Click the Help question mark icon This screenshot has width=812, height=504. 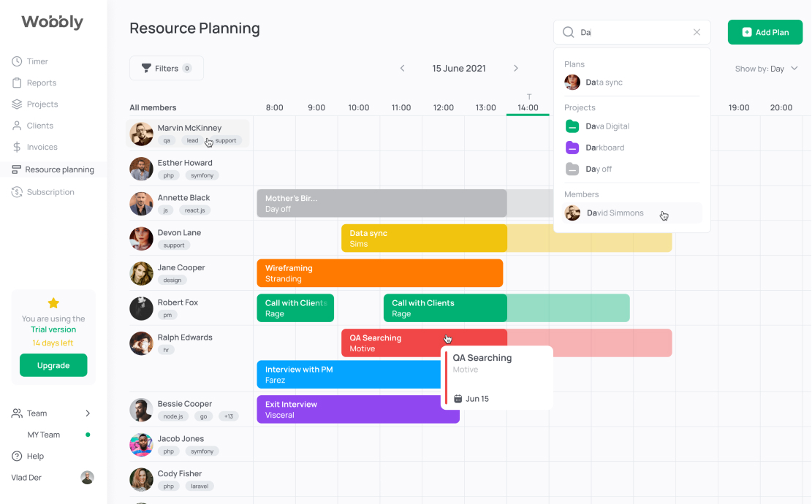pos(17,456)
